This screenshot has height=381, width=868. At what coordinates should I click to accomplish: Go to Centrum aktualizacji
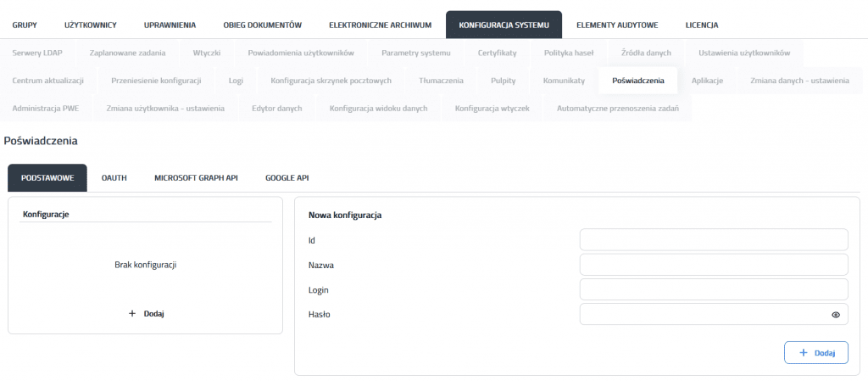click(x=47, y=81)
